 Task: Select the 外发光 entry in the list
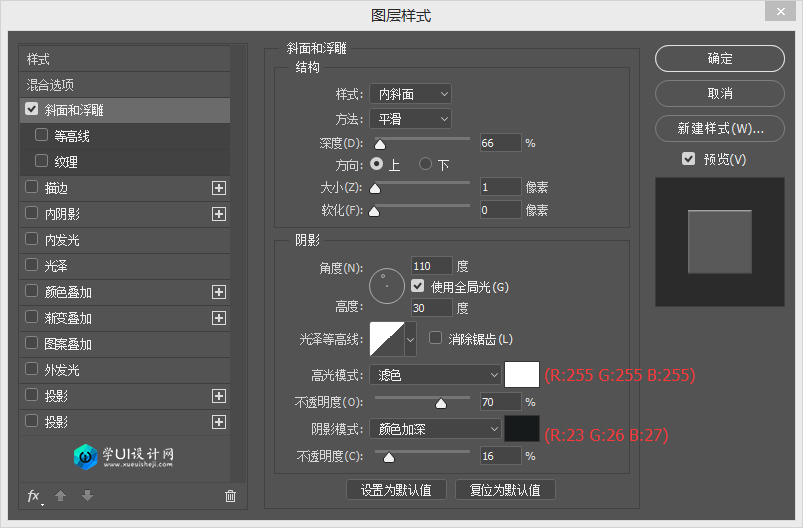(x=62, y=370)
